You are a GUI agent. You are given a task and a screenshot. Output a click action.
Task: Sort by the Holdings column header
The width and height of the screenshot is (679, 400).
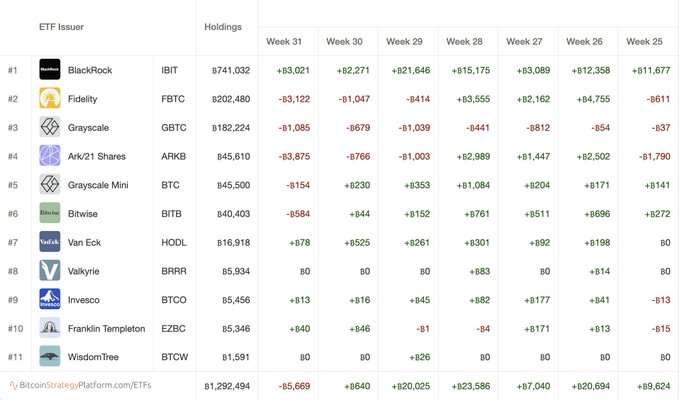point(222,27)
